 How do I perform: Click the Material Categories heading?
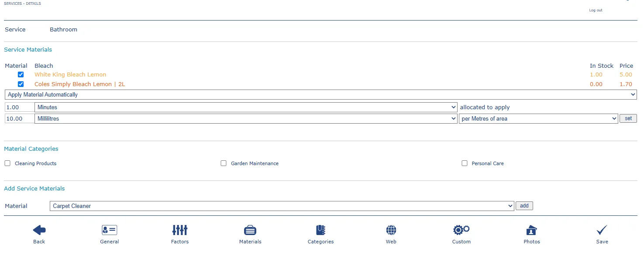(x=31, y=149)
